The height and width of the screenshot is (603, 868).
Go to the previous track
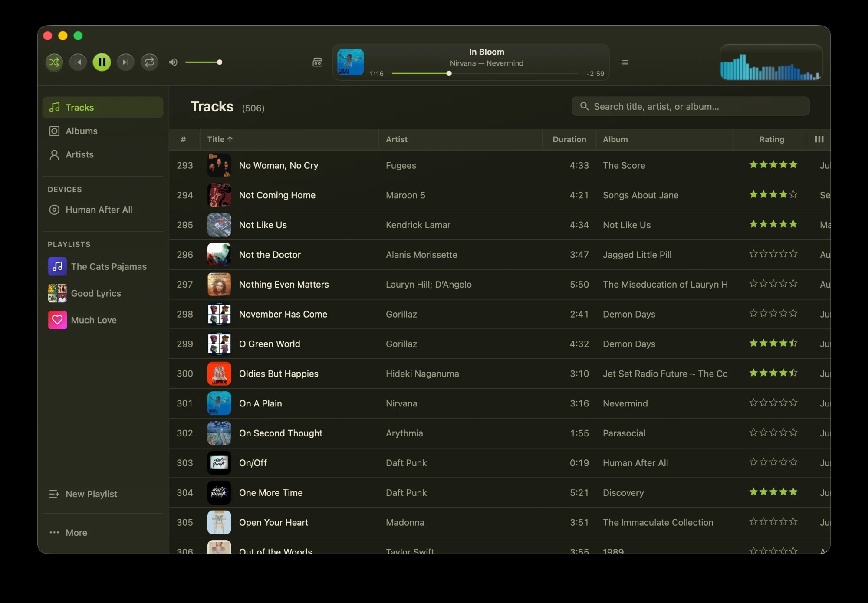[x=78, y=62]
